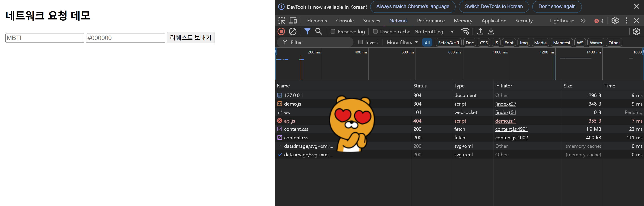Switch to the Elements tab
Screen dimensions: 644x206
click(317, 21)
